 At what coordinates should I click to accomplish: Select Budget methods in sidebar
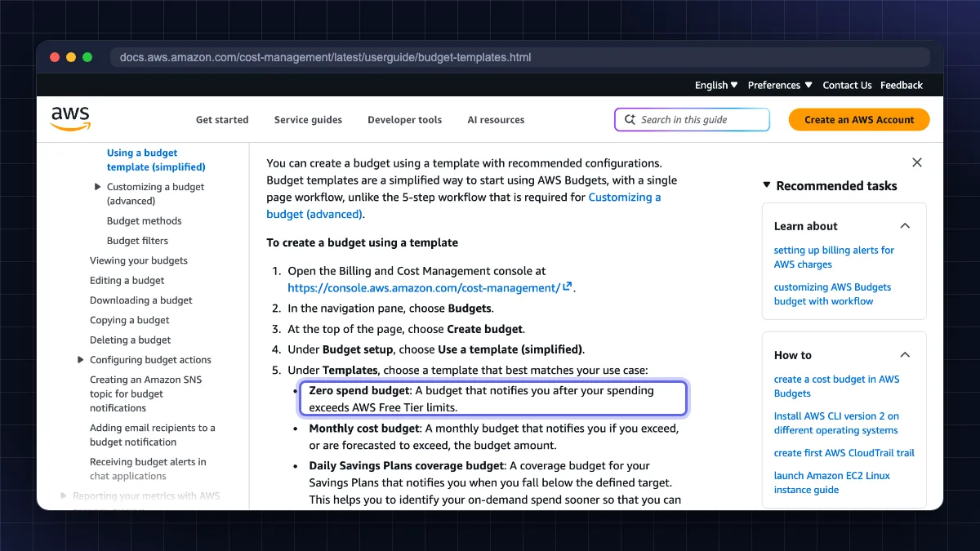(145, 221)
